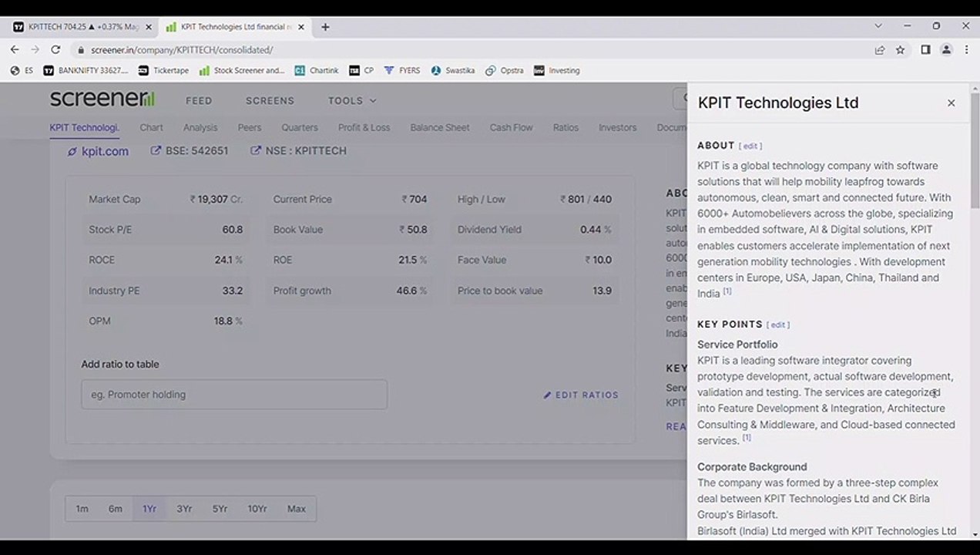This screenshot has width=980, height=555.
Task: Click EDIT RATIOS
Action: [581, 395]
